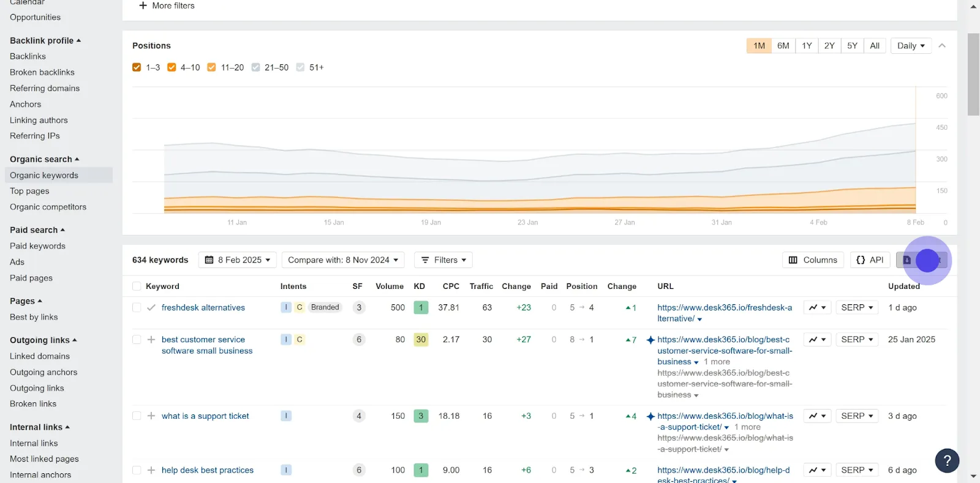Open the freshdesk alternatives keyword link
Viewport: 980px width, 483px height.
pos(203,307)
